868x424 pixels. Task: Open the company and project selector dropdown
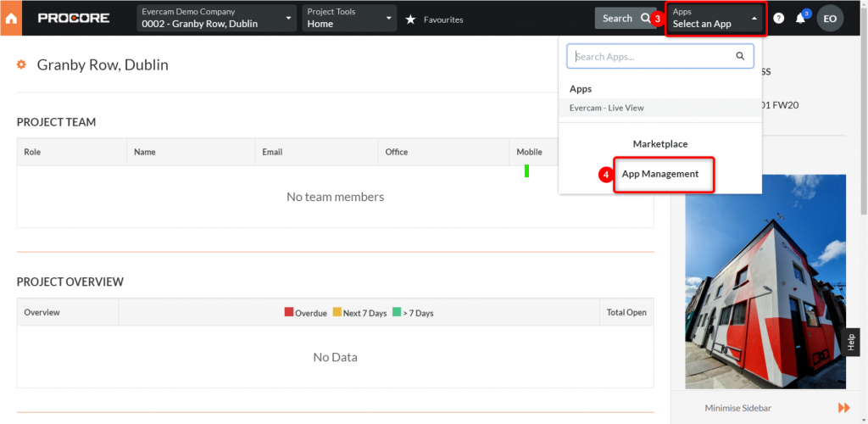click(x=216, y=19)
